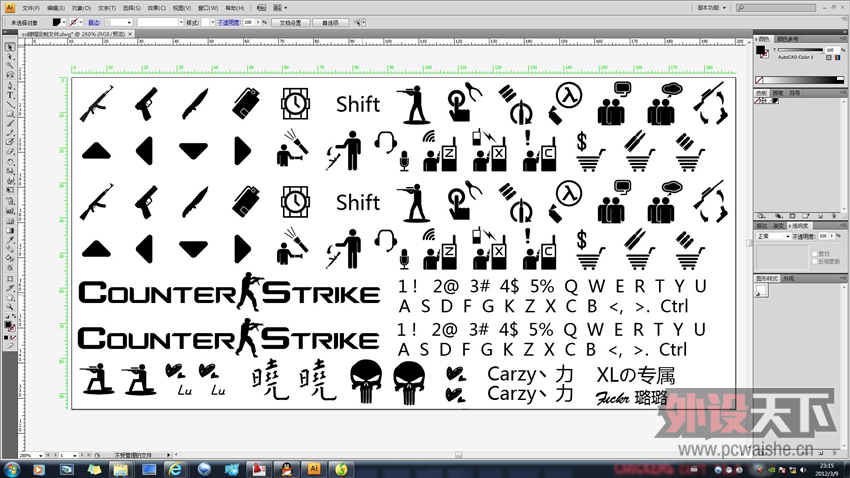Select the Scale tool

point(10,171)
